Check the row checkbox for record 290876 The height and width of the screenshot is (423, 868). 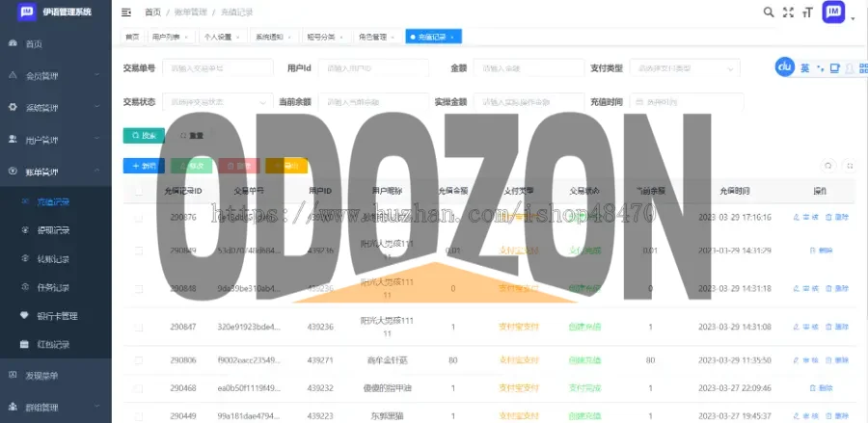[x=138, y=218]
